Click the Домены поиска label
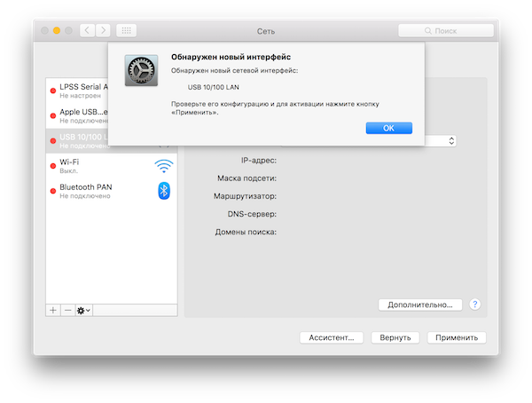This screenshot has width=532, height=403. point(246,233)
